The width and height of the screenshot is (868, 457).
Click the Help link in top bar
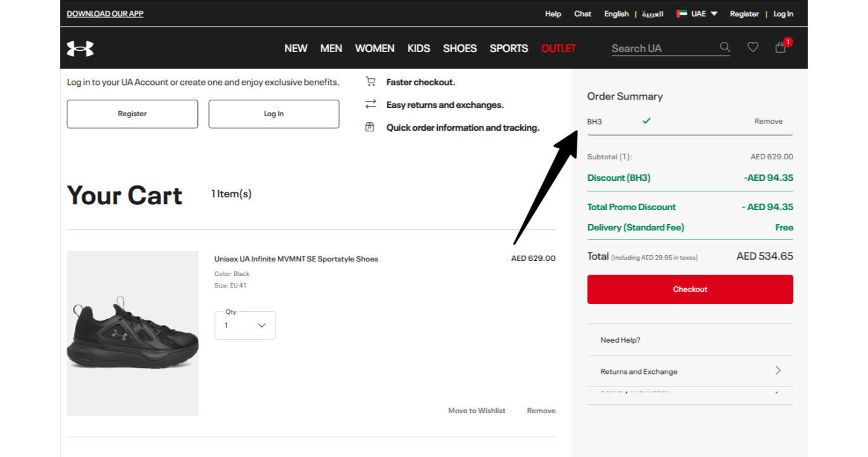[x=553, y=13]
